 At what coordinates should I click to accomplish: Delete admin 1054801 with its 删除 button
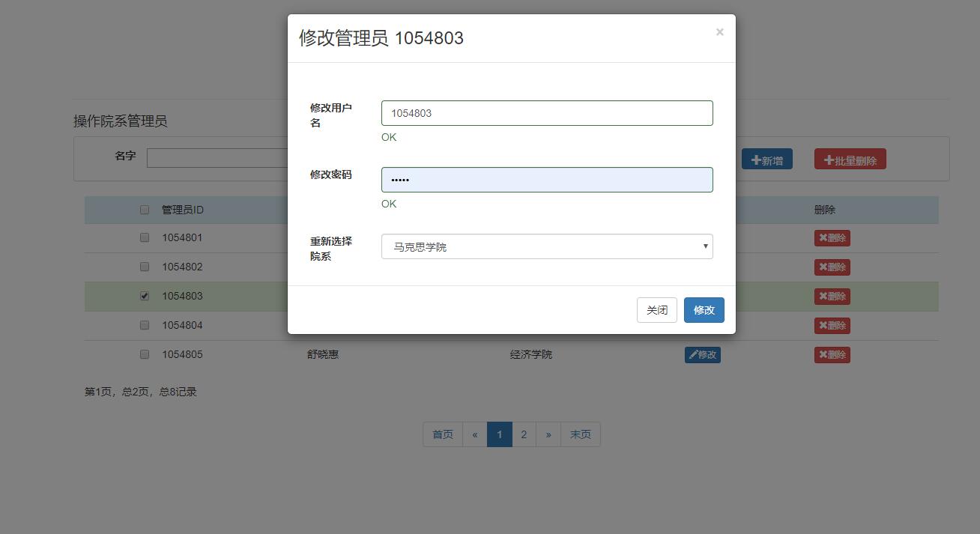pyautogui.click(x=832, y=237)
